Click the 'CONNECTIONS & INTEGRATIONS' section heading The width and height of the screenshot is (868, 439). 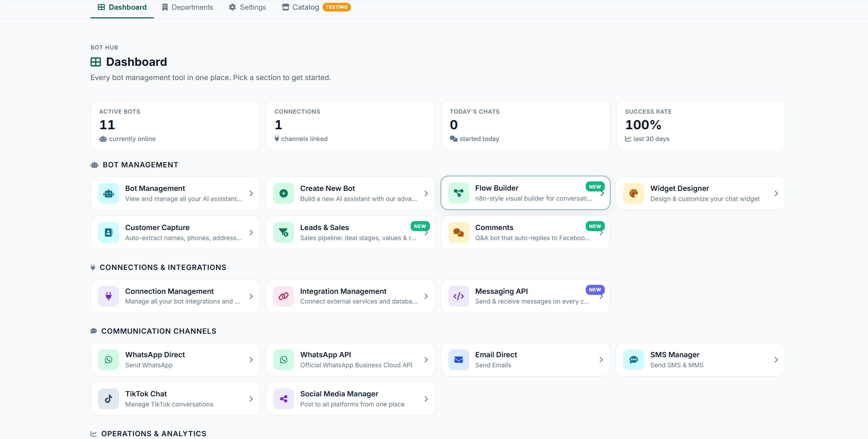(163, 267)
